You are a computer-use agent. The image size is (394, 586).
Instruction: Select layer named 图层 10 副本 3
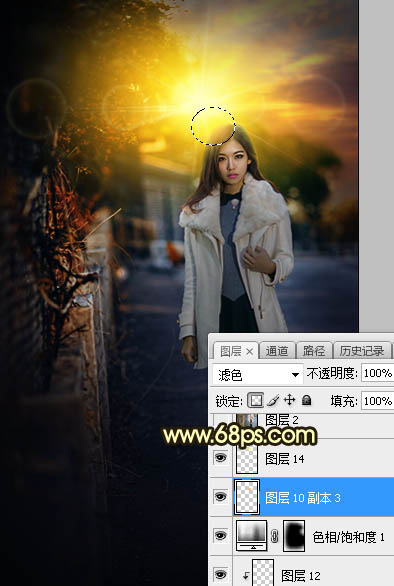pyautogui.click(x=302, y=498)
